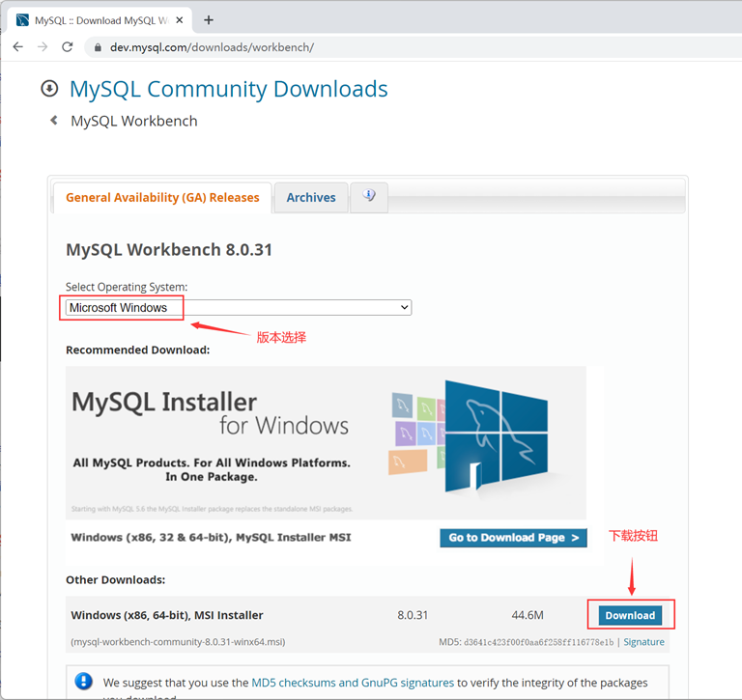Click the padlock site info icon

(x=98, y=47)
